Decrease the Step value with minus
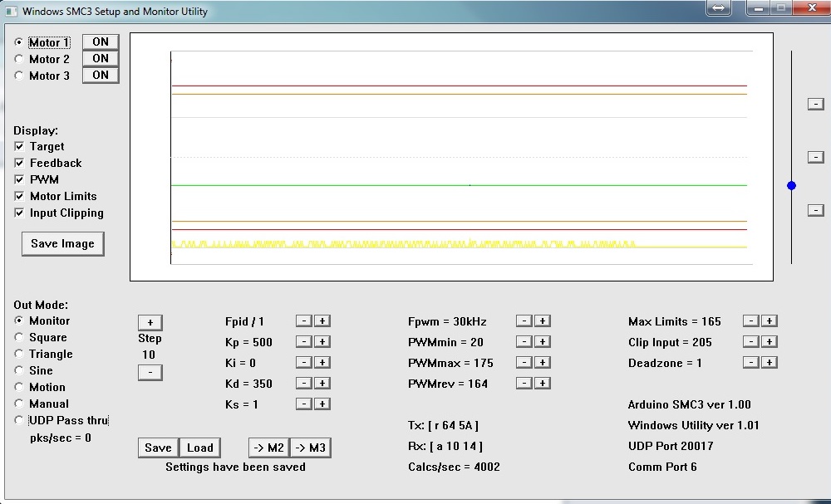831x504 pixels. click(x=150, y=372)
